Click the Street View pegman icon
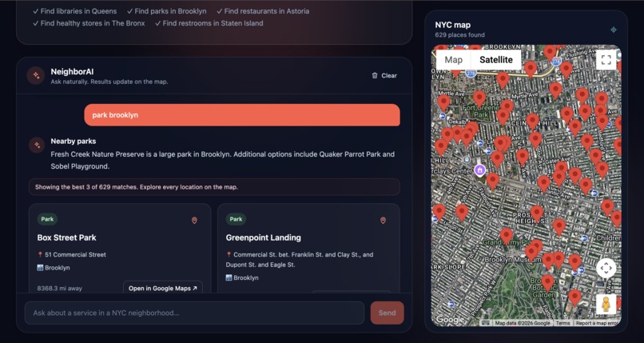644x343 pixels. (606, 304)
